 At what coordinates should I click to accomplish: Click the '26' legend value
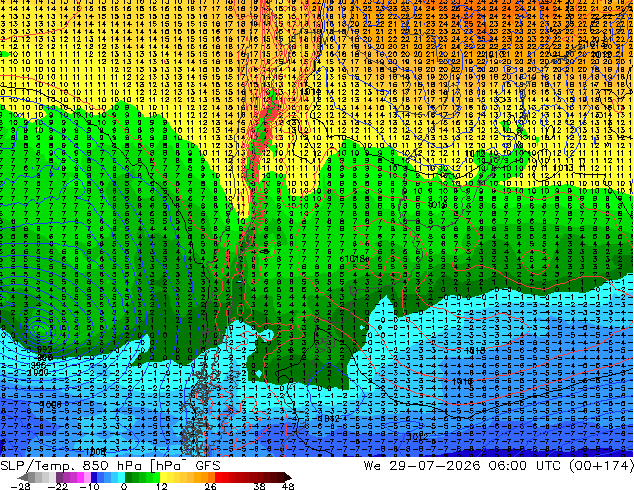[x=210, y=486]
